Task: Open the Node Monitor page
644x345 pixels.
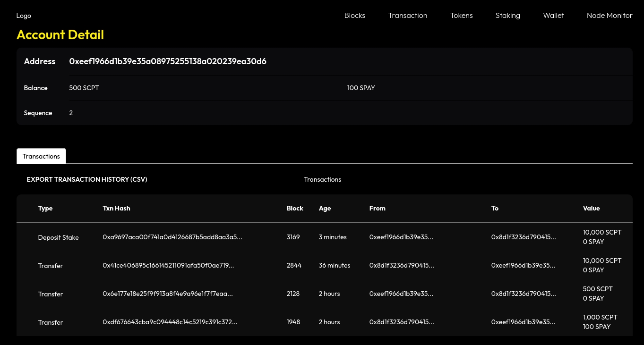Action: pos(609,16)
